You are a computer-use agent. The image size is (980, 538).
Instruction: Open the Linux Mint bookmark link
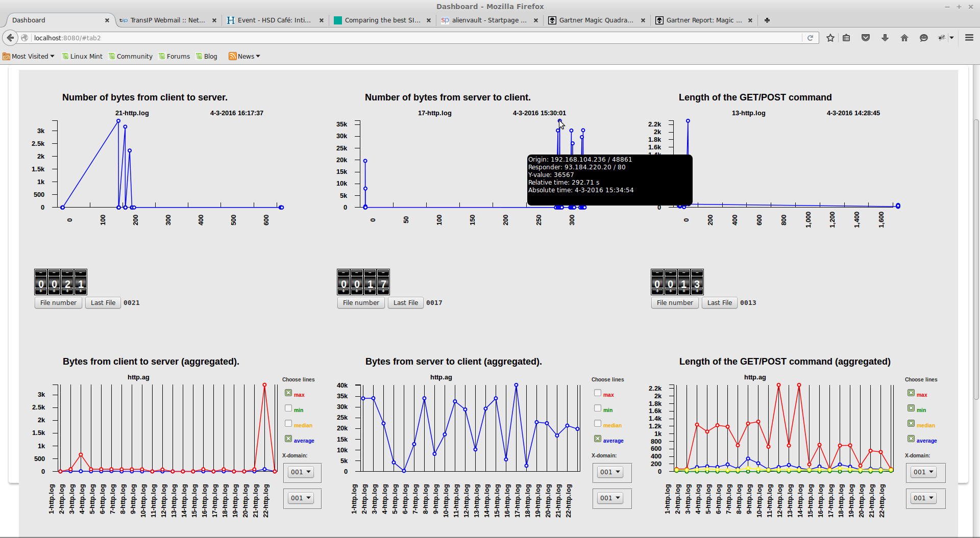(x=82, y=57)
